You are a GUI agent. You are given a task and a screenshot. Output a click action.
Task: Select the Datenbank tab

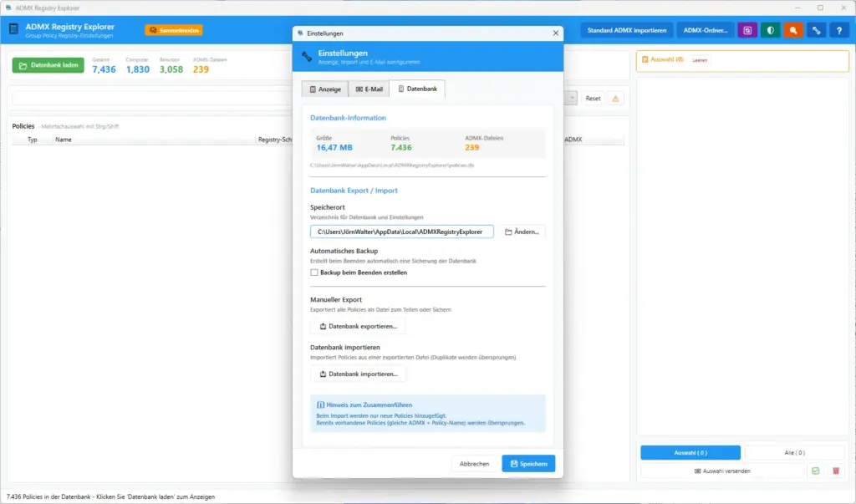417,89
